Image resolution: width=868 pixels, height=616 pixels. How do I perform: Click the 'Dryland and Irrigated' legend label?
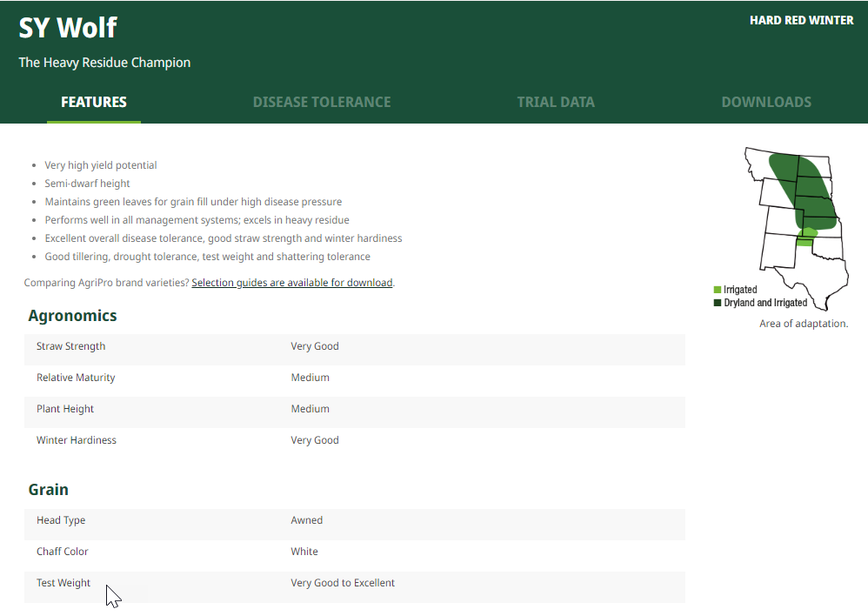tap(765, 303)
